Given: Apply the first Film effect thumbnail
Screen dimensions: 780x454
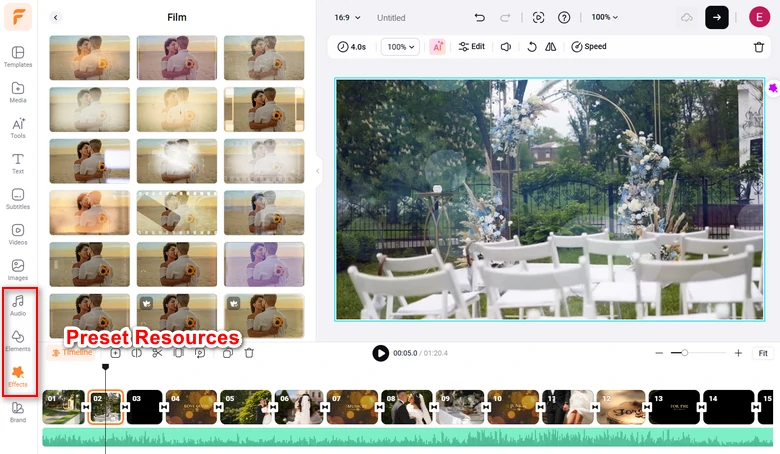Looking at the screenshot, I should [x=90, y=58].
